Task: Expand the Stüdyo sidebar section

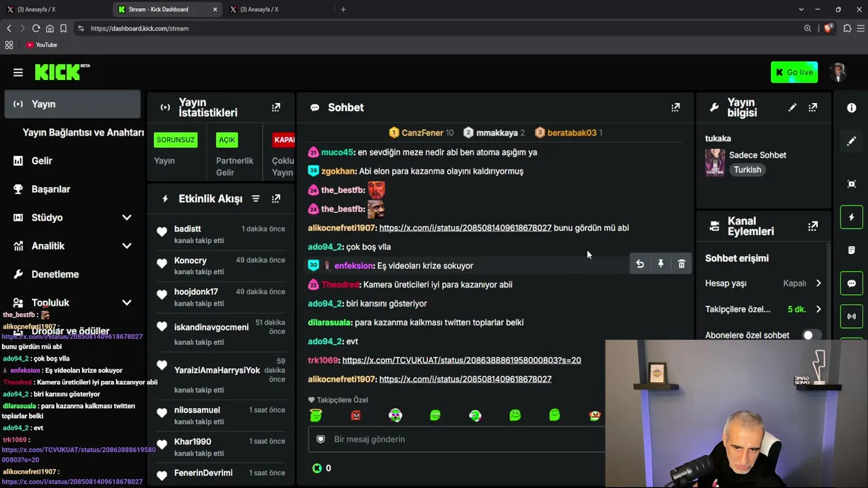Action: [127, 218]
